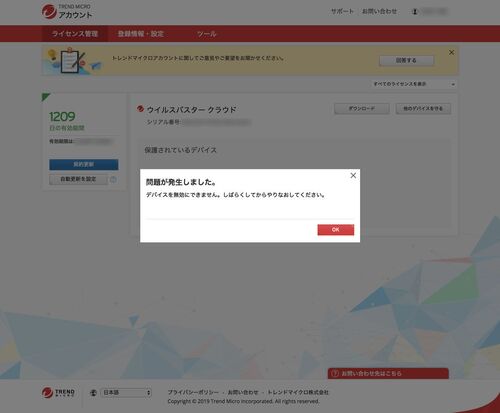The width and height of the screenshot is (500, 413).
Task: Open the ツール tab
Action: pos(207,34)
